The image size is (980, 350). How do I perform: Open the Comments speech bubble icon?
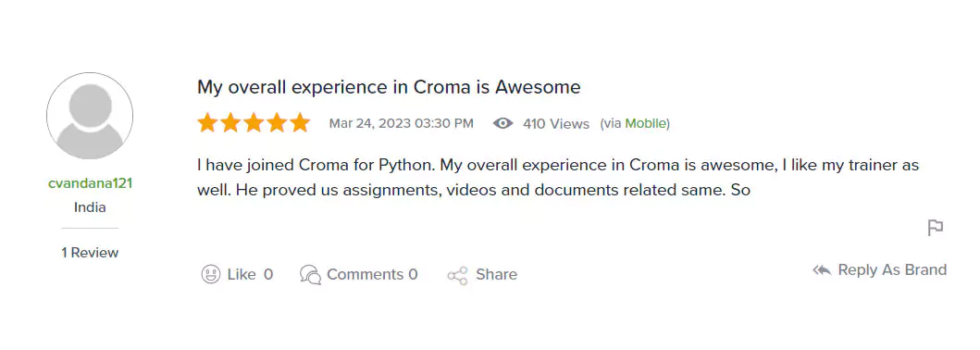(x=311, y=274)
